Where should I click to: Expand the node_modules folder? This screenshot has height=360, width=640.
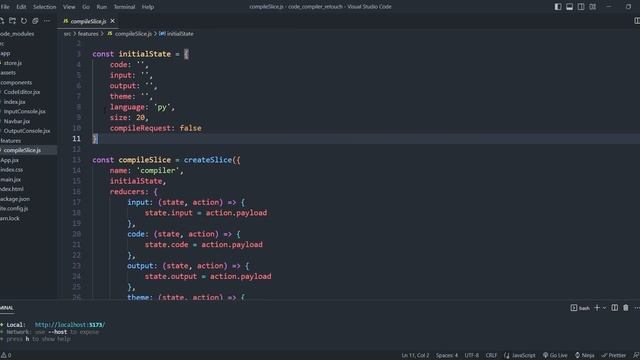point(17,34)
